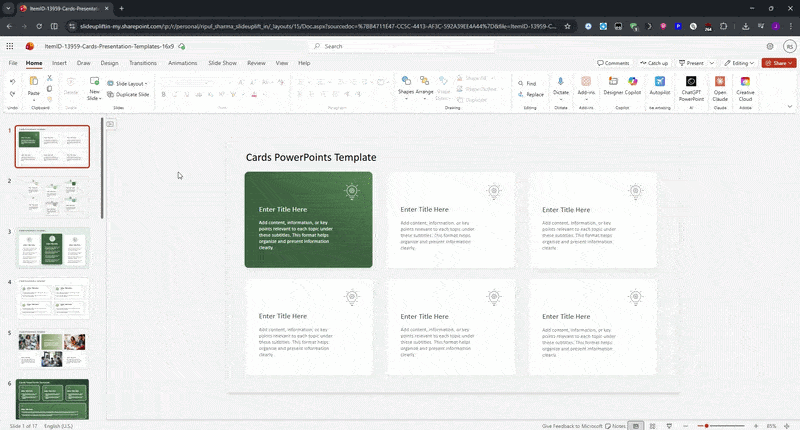The image size is (800, 430).
Task: Reload the page in Chrome
Action: 39,26
